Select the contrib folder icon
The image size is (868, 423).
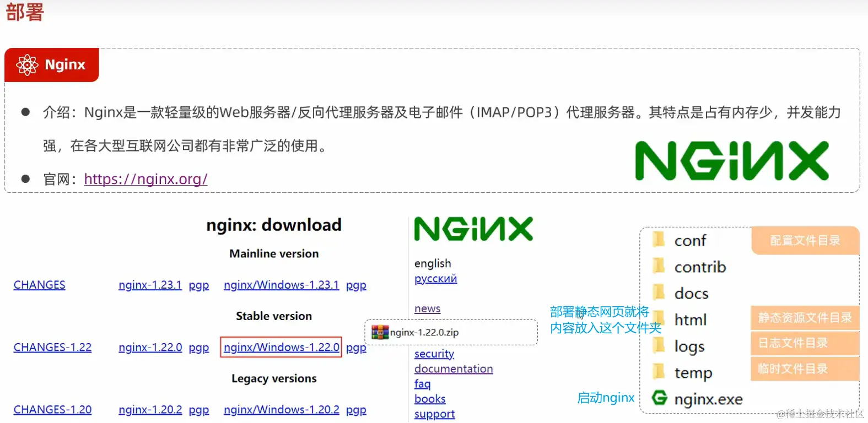coord(658,266)
